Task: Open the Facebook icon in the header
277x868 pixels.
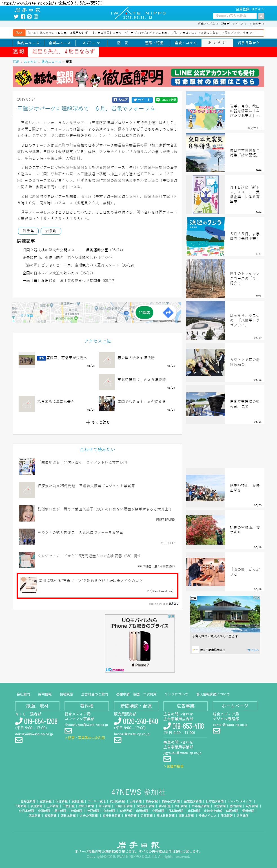Action: pyautogui.click(x=23, y=17)
